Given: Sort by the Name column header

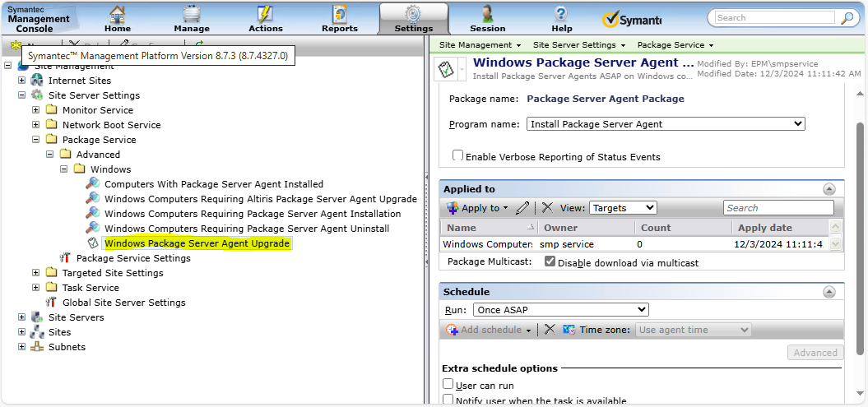Looking at the screenshot, I should pos(490,227).
